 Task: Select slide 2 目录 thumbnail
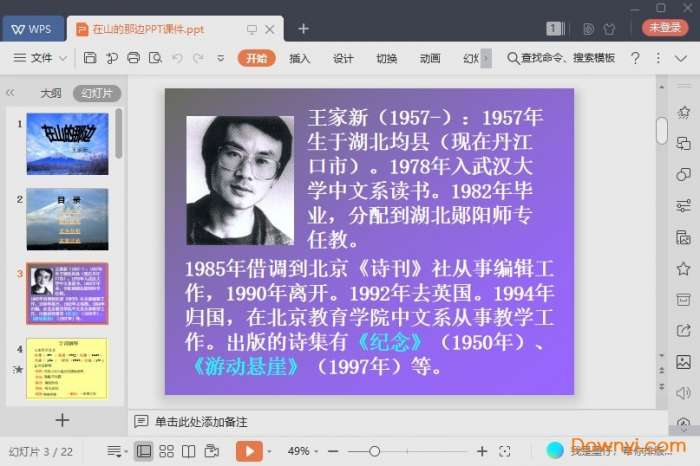(x=67, y=219)
